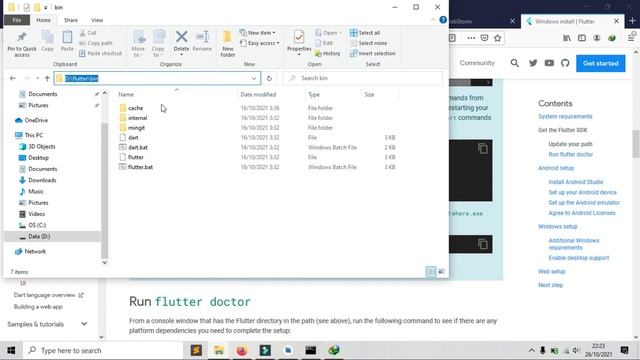Select OS (C:) drive

click(x=37, y=225)
